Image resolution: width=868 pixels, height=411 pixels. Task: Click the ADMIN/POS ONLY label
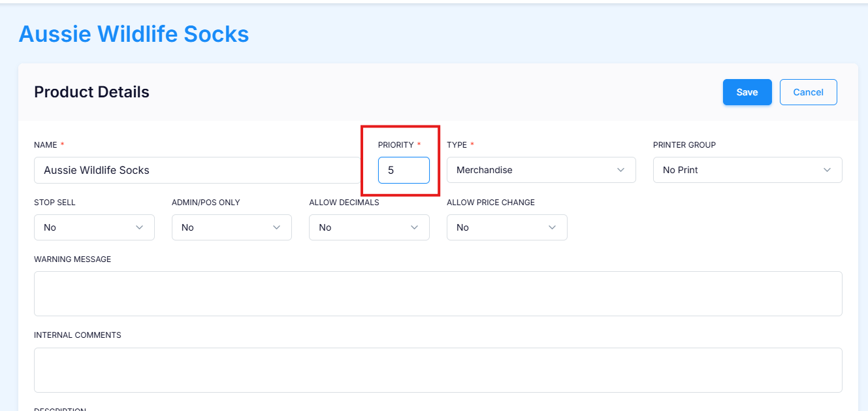[206, 203]
